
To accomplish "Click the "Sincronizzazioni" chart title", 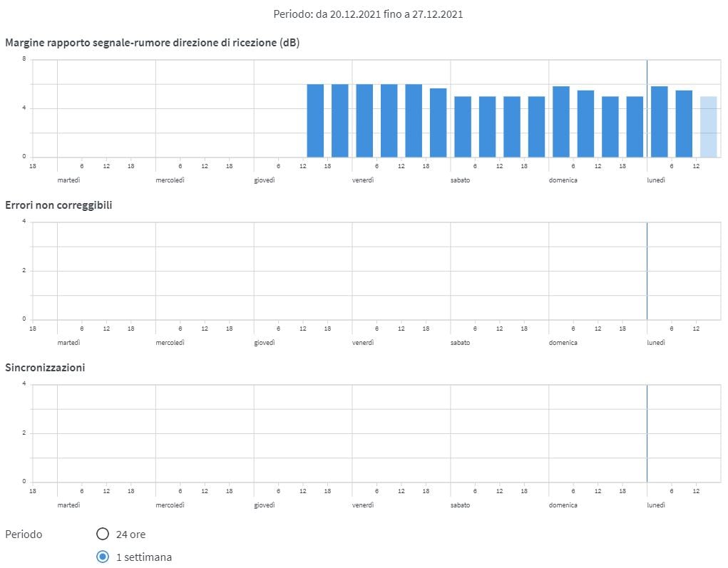I will 45,368.
